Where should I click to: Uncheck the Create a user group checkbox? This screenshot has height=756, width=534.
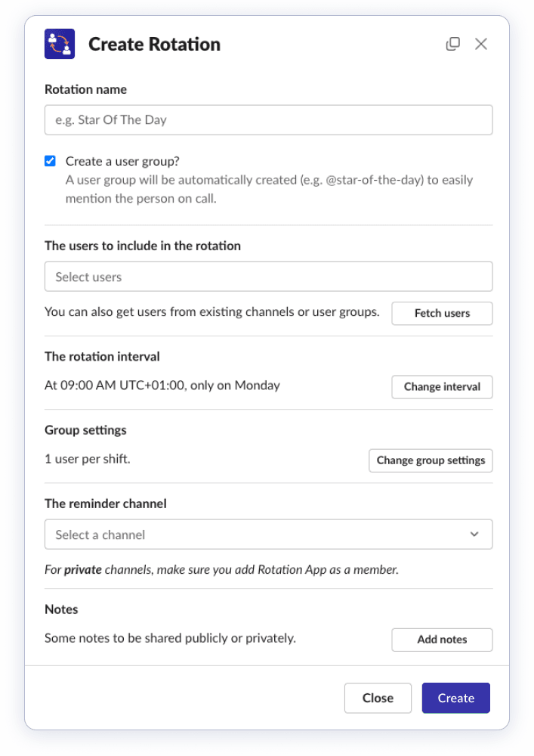click(x=50, y=160)
